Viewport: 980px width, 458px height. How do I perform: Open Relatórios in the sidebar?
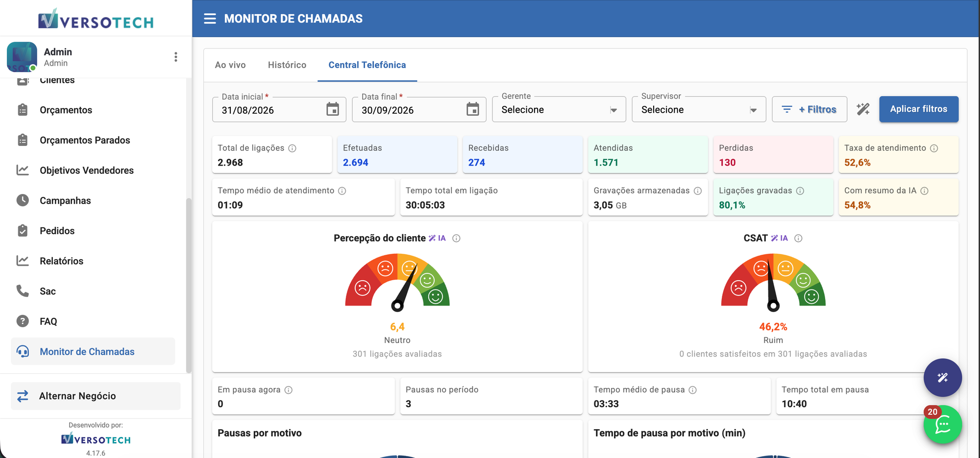tap(93, 261)
